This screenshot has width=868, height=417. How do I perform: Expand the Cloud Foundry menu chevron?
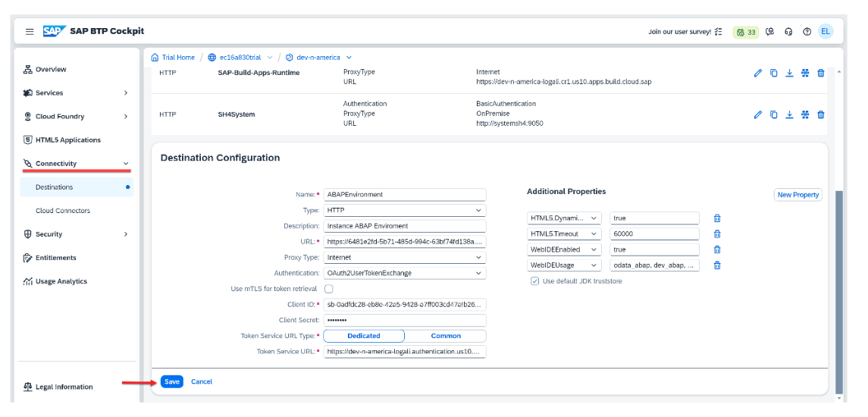(x=126, y=116)
